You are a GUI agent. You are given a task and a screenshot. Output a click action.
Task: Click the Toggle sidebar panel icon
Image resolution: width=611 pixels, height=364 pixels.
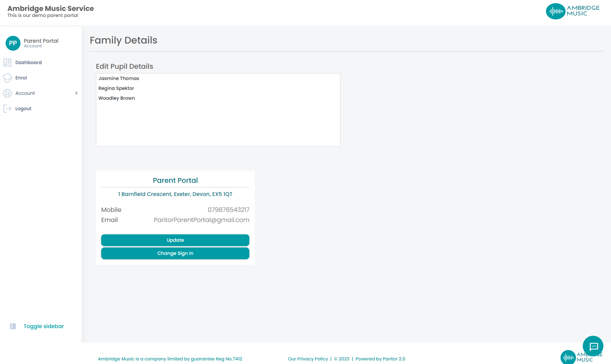[13, 326]
